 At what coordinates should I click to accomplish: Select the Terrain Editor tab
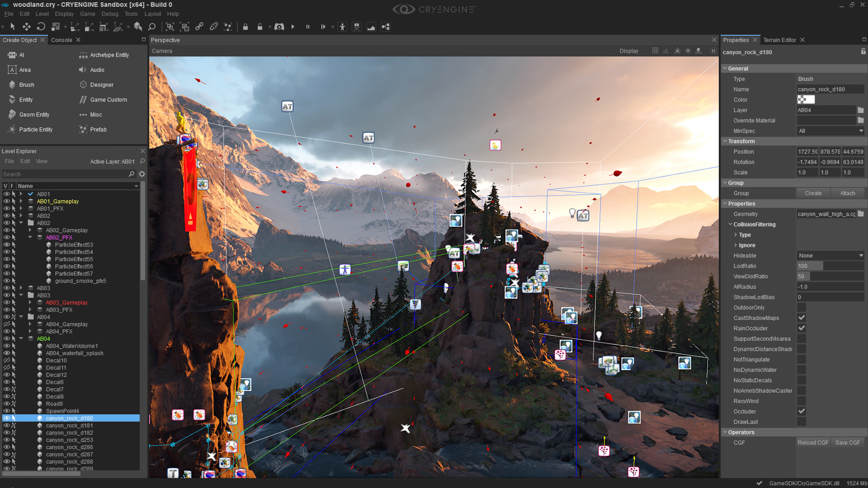tap(779, 40)
